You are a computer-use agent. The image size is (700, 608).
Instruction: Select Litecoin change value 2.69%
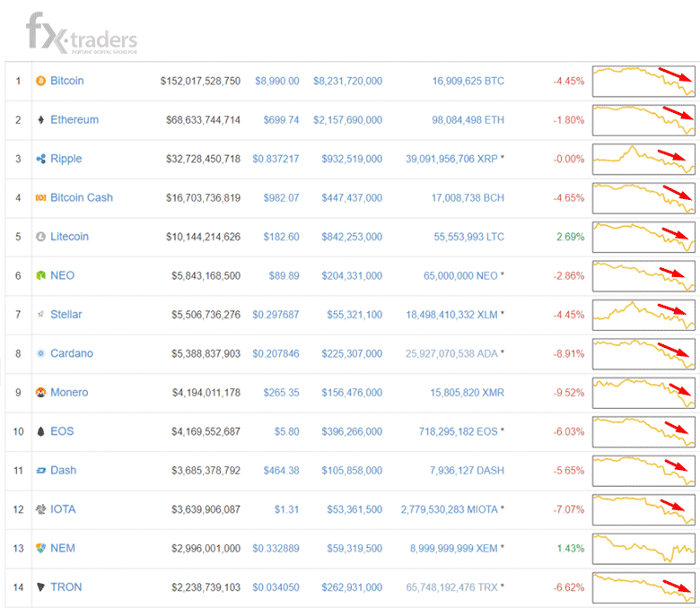coord(571,237)
